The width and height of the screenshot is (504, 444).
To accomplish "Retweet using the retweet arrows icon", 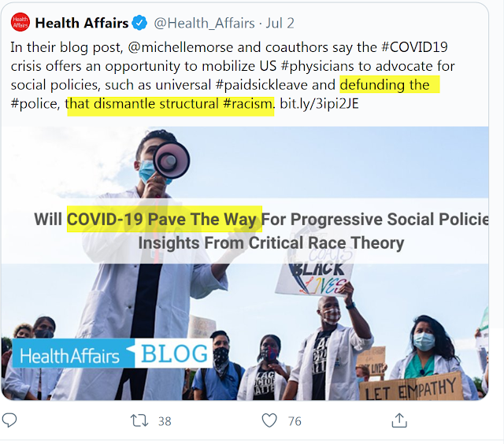I will 139,420.
